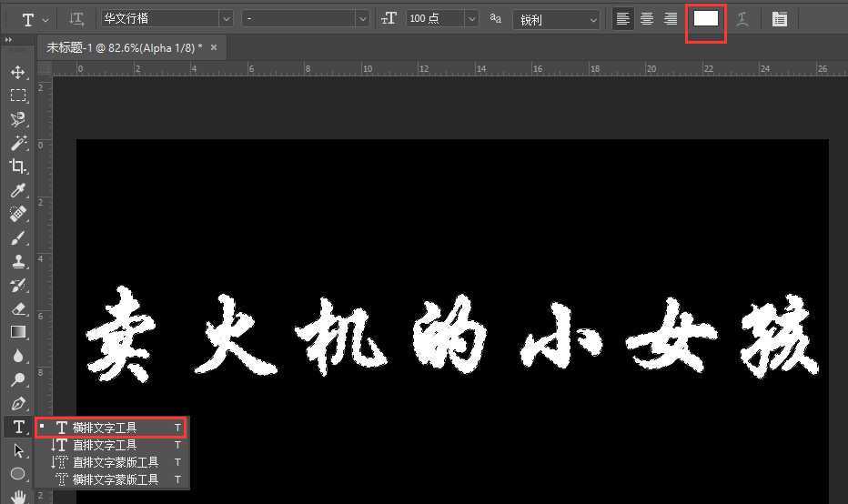Pick the Magic Wand tool
Screen dimensions: 848x504
[x=17, y=143]
